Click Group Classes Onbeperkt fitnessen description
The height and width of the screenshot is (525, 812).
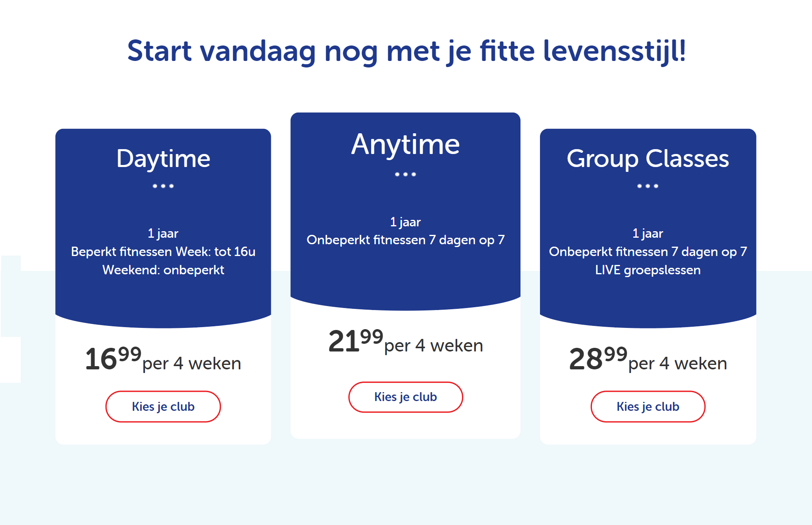tap(648, 252)
